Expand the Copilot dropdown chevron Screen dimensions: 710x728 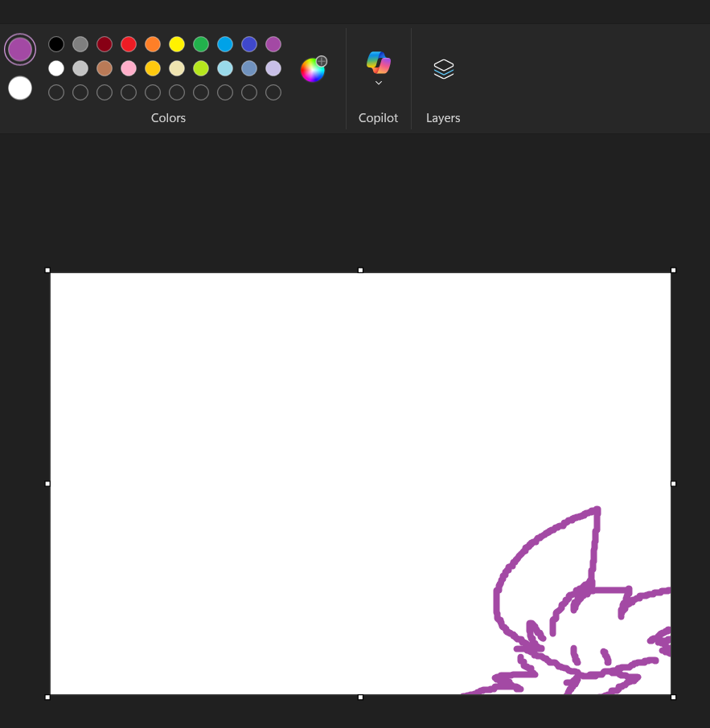(379, 83)
